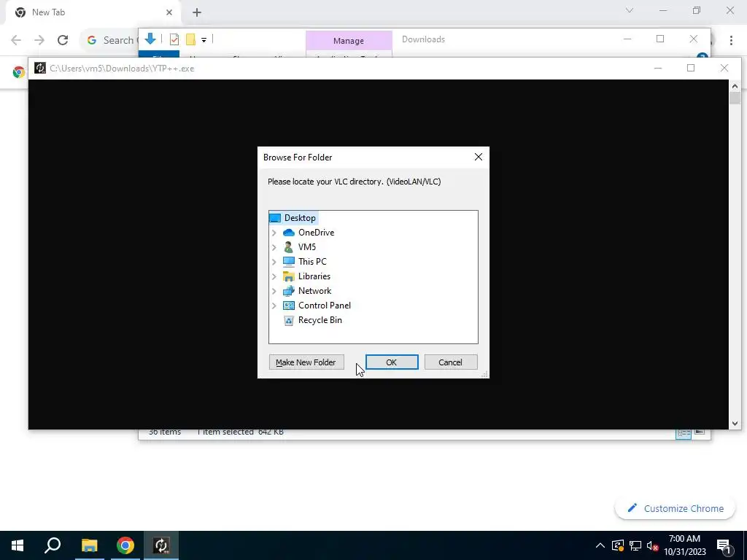This screenshot has height=560, width=747.
Task: Click the network tray icon
Action: coord(635,545)
